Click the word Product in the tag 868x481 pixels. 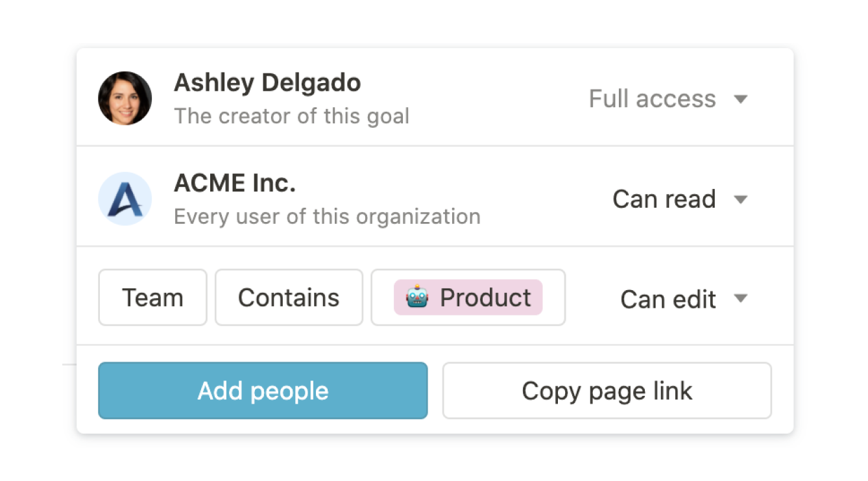coord(485,298)
